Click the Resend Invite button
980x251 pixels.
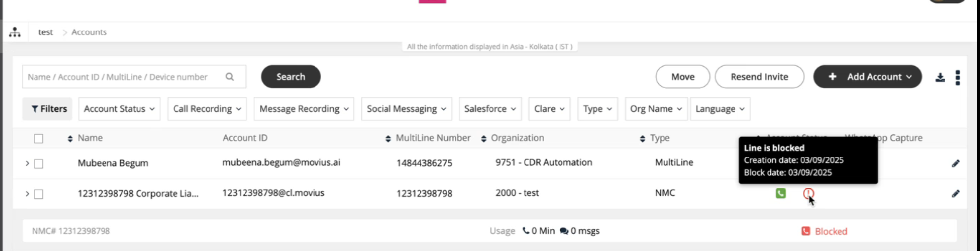[759, 77]
